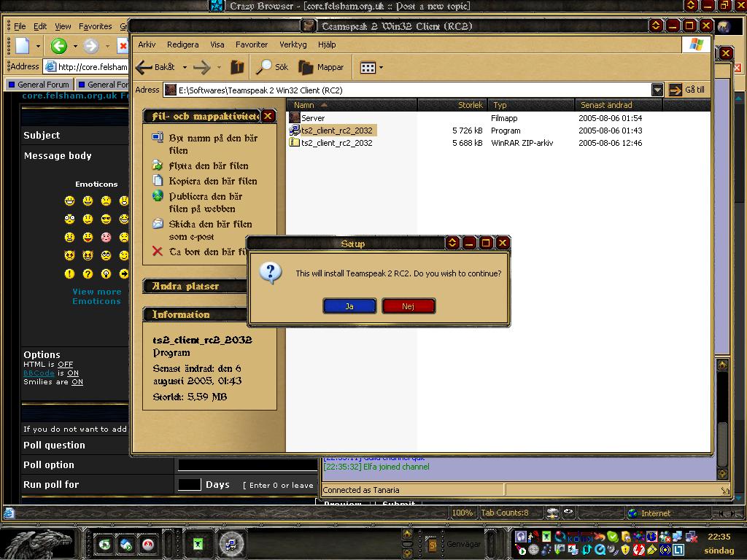Click the green back arrow in Crazy Browser
747x560 pixels.
point(59,46)
